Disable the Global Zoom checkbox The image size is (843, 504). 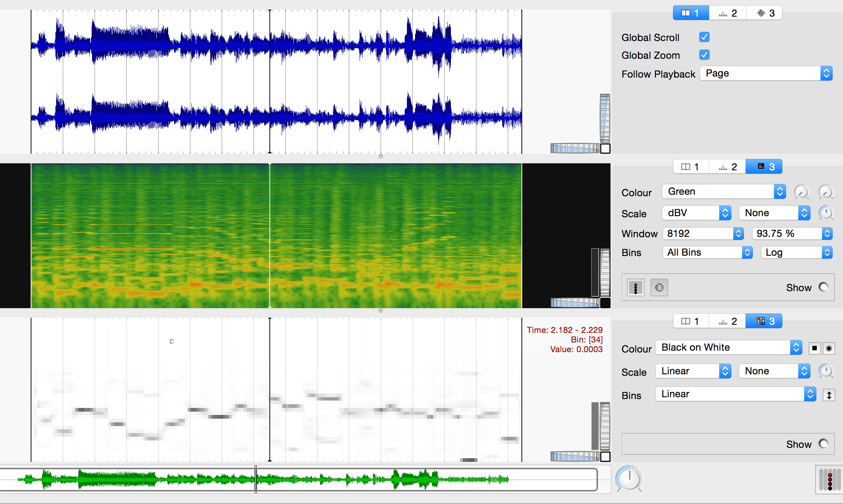[704, 55]
